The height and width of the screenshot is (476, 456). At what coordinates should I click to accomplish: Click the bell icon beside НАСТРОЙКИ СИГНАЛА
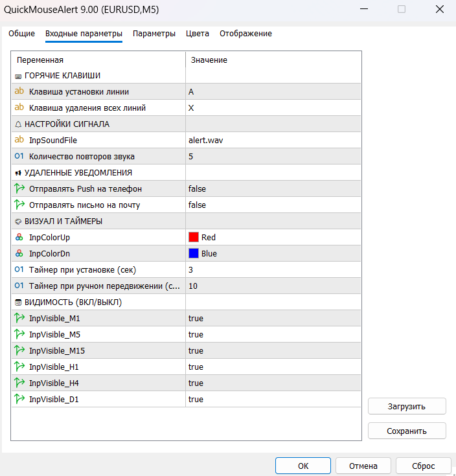[x=18, y=124]
